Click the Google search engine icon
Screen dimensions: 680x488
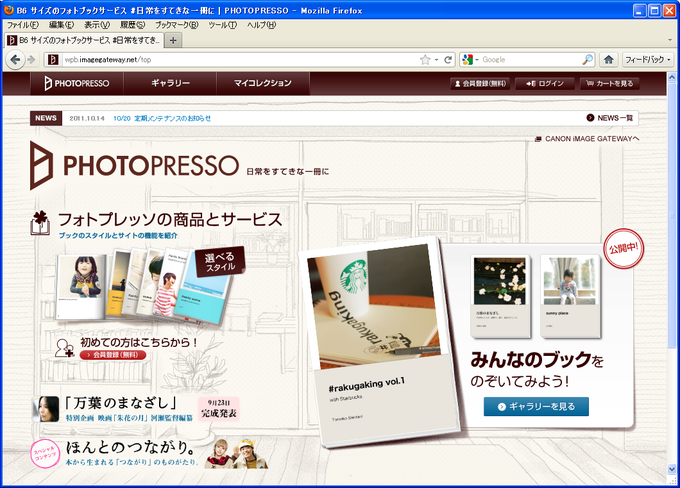click(467, 59)
